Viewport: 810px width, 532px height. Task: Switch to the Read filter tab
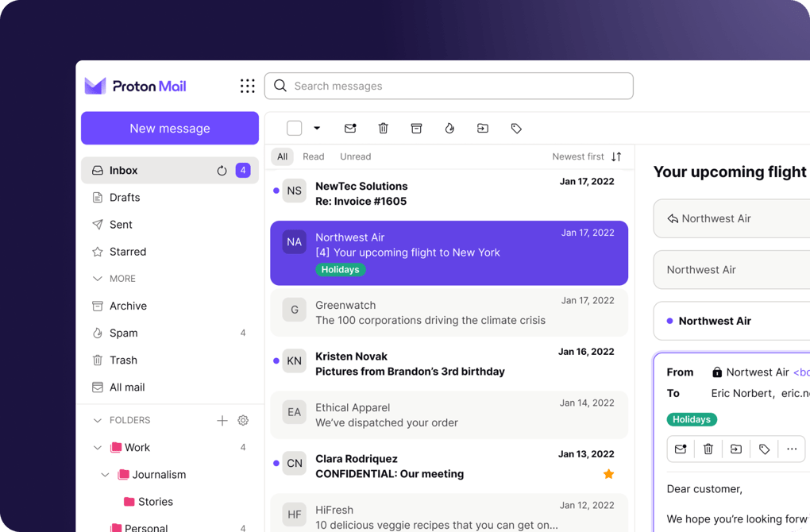click(x=313, y=156)
